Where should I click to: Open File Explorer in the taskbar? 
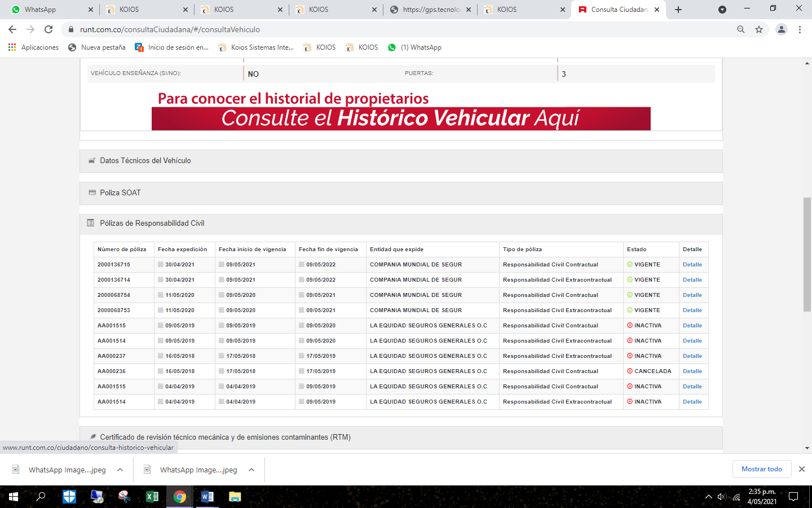coord(235,497)
